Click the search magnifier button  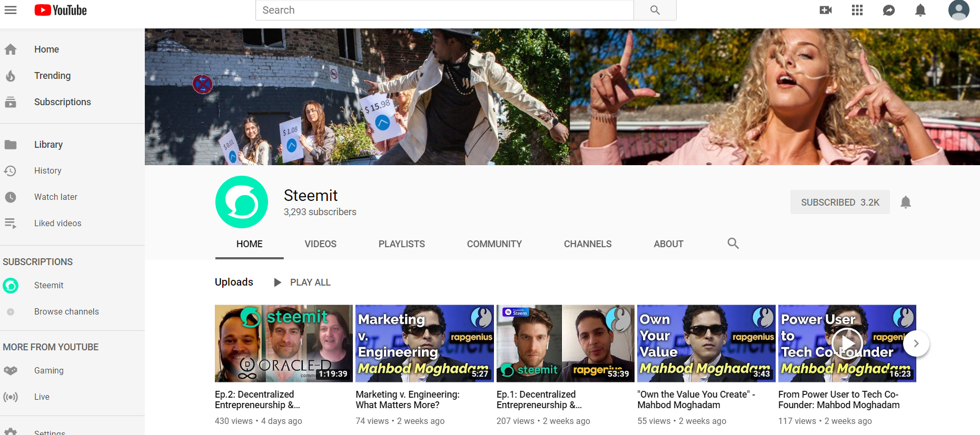[655, 10]
